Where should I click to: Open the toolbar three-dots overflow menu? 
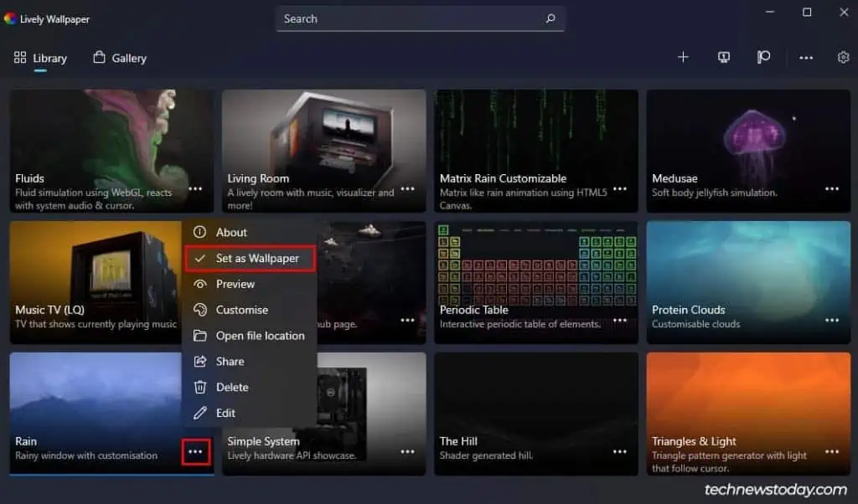pos(805,58)
